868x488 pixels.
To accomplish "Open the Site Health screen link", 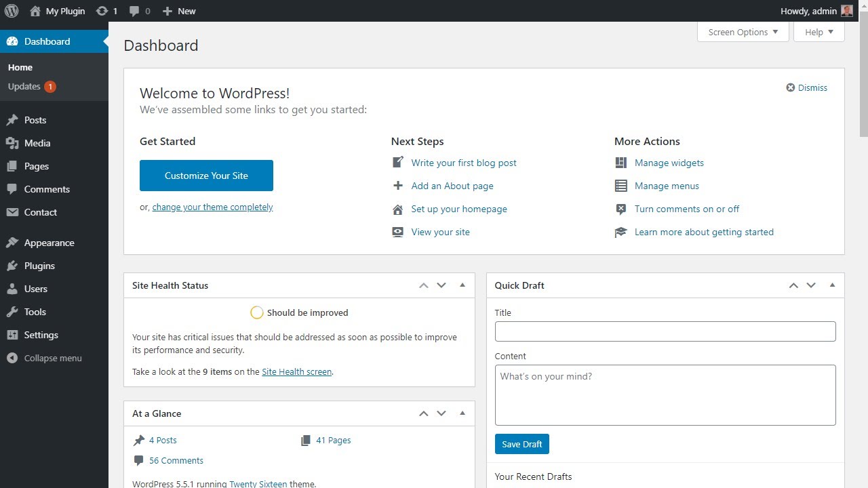I will (296, 371).
